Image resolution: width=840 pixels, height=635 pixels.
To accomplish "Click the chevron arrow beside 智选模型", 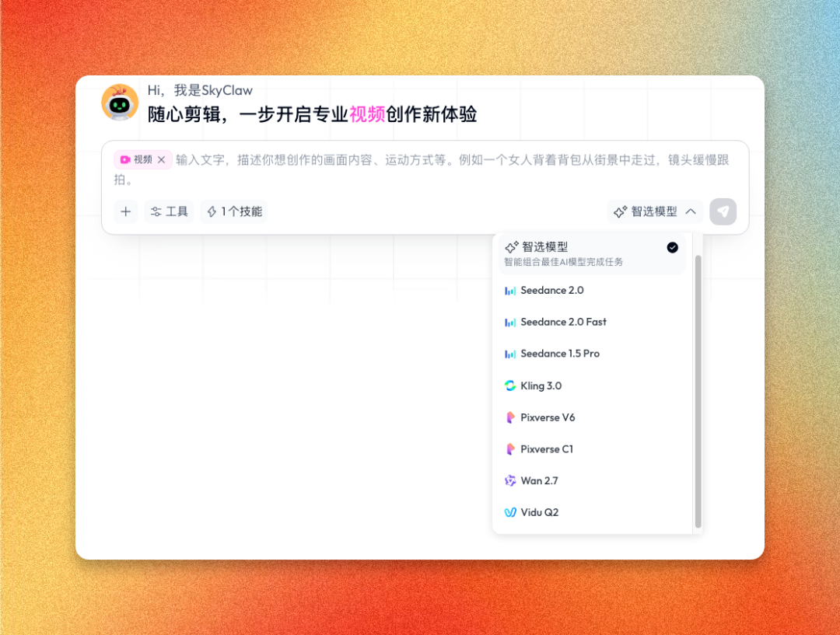I will point(691,211).
